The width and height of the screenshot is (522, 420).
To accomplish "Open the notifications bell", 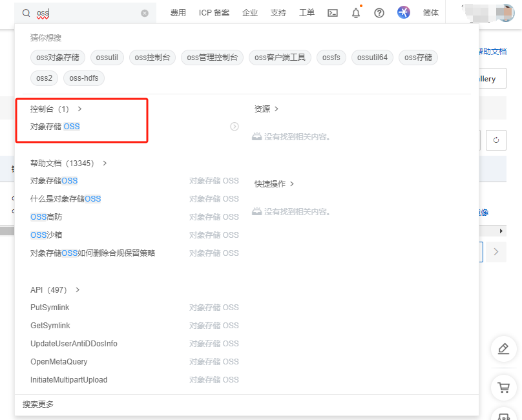I will point(356,13).
